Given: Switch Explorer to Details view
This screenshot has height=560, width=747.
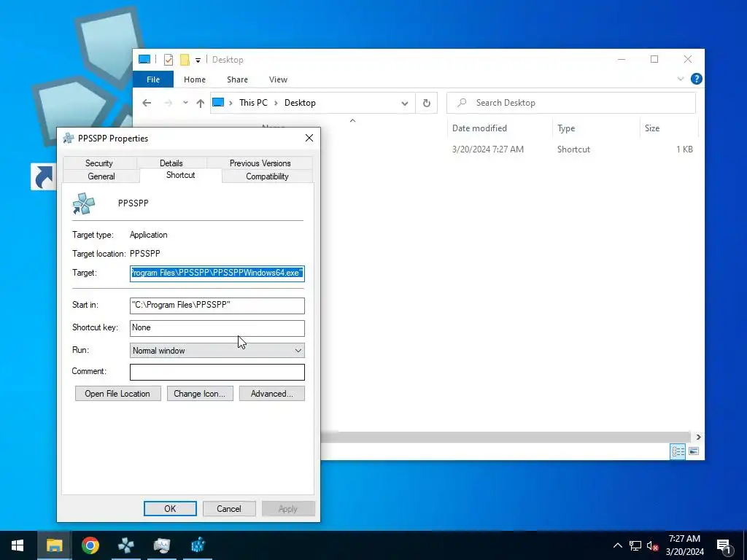Looking at the screenshot, I should pyautogui.click(x=678, y=451).
